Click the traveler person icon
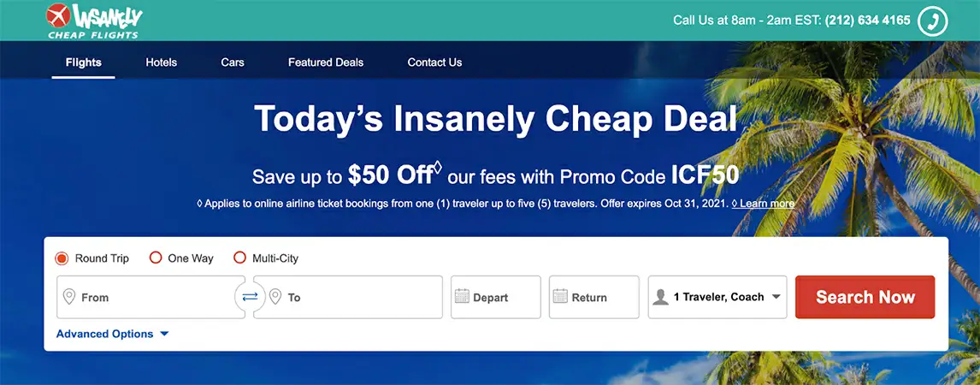Screen dimensions: 980x385 tap(660, 297)
